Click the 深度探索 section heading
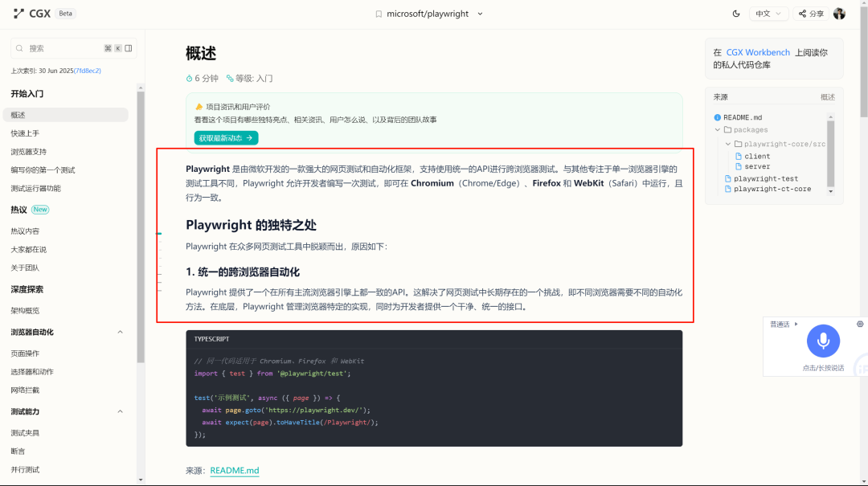This screenshot has width=868, height=486. point(27,289)
